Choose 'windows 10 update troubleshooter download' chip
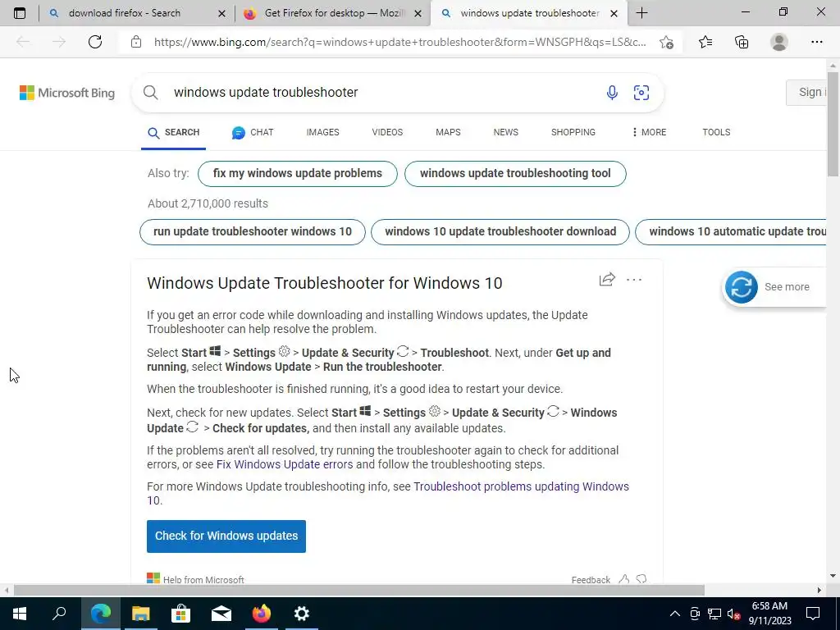This screenshot has height=630, width=840. [x=500, y=232]
